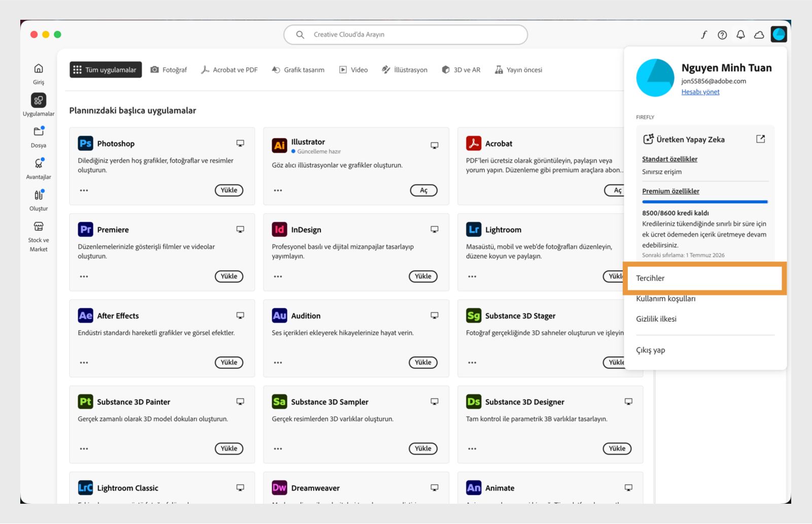Image resolution: width=812 pixels, height=524 pixels.
Task: Click Yükle button for Substance 3D Sampler
Action: 423,449
